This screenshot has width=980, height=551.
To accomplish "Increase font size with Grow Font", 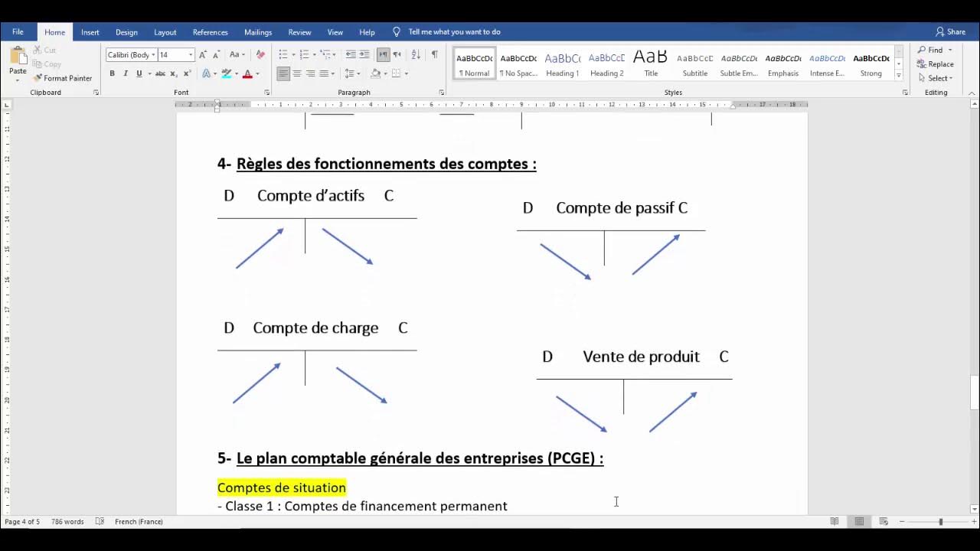I will pos(203,54).
